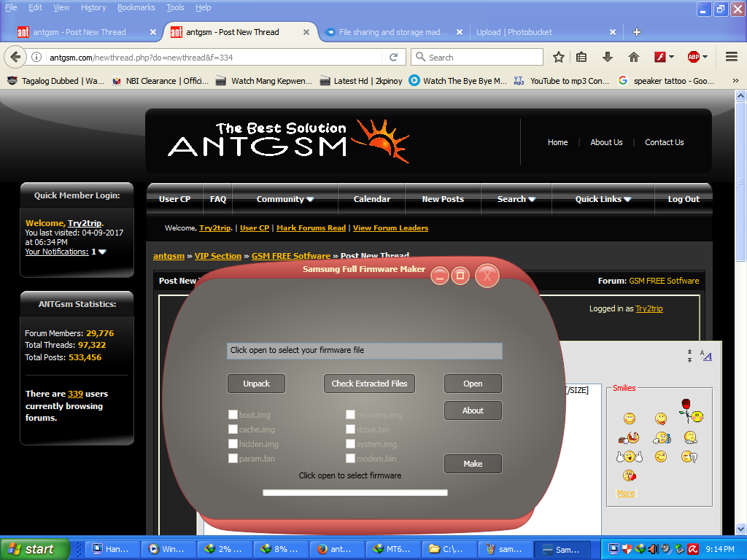
Task: Open the Firefox hamburger menu
Action: [x=731, y=57]
